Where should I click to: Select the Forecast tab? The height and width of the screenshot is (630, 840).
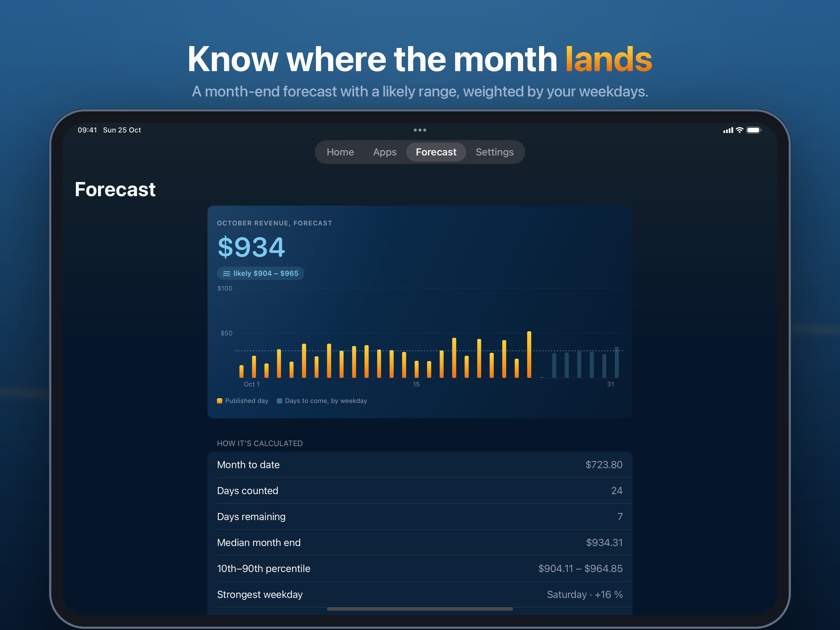[436, 152]
